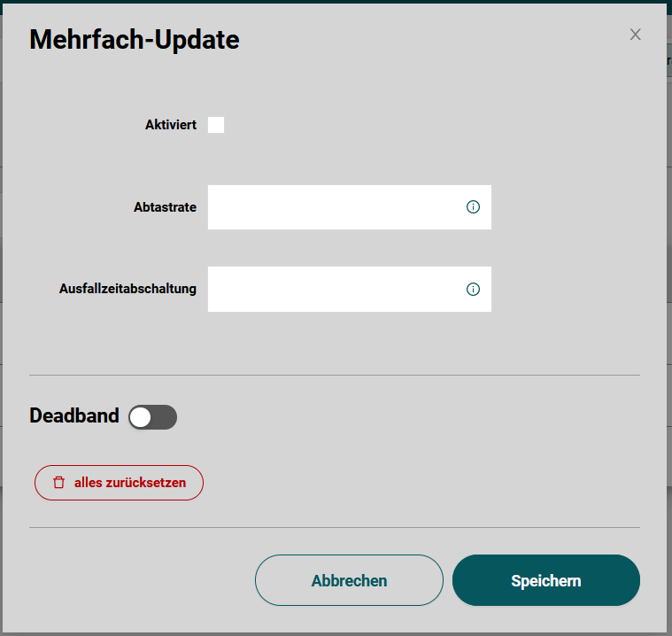Image resolution: width=672 pixels, height=636 pixels.
Task: Click the "Deadband" section heading
Action: [x=74, y=415]
